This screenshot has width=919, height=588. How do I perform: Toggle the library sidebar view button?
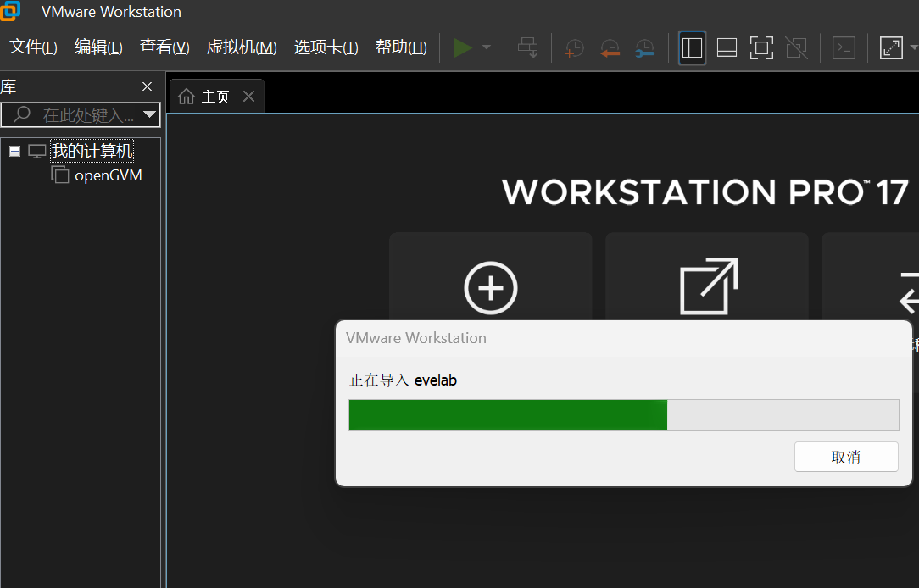(x=692, y=48)
